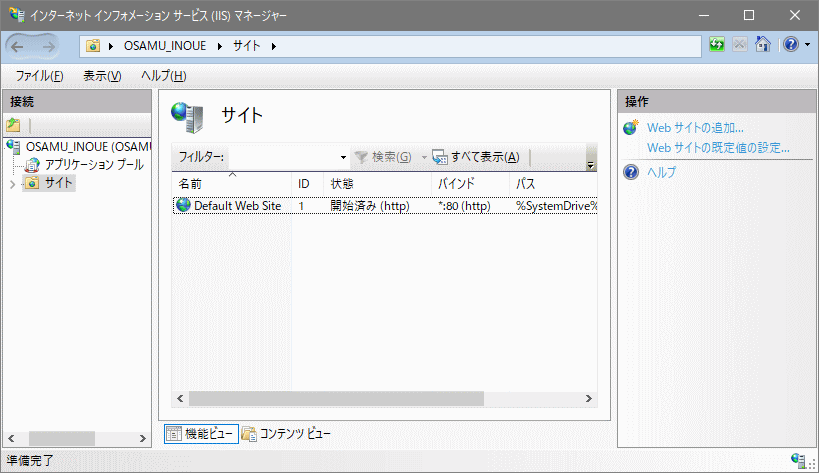Sort by ID column header
The width and height of the screenshot is (819, 473).
pyautogui.click(x=307, y=184)
